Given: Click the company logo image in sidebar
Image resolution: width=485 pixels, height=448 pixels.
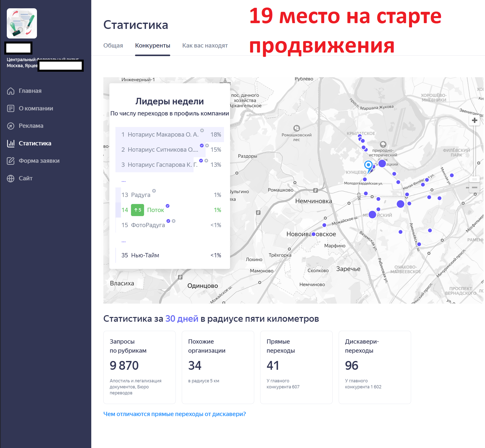Looking at the screenshot, I should [22, 23].
